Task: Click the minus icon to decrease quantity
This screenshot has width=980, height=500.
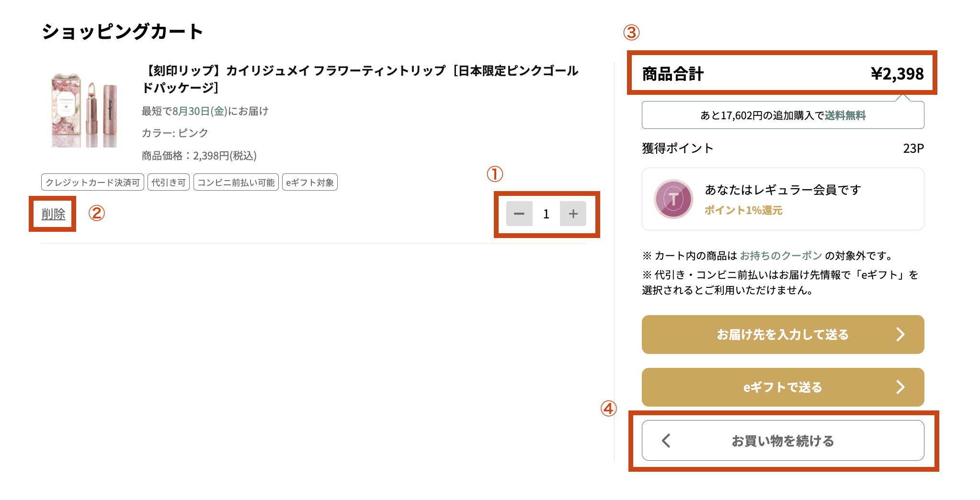Action: [519, 214]
